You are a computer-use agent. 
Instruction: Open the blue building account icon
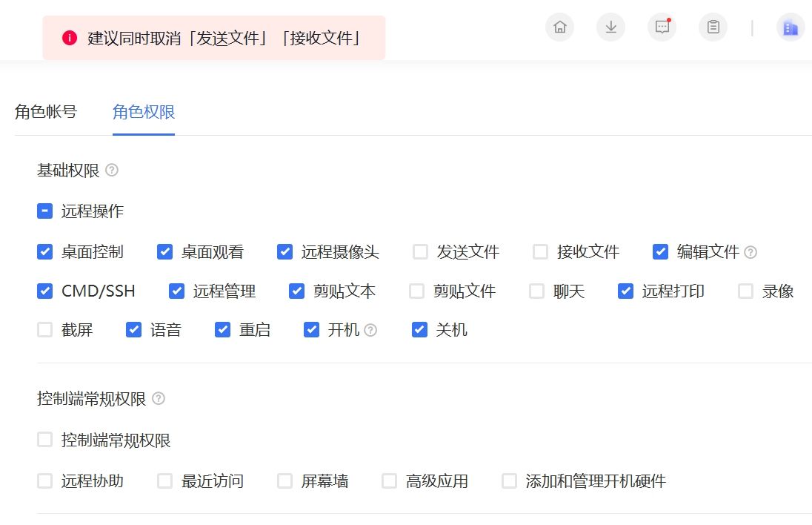[791, 27]
